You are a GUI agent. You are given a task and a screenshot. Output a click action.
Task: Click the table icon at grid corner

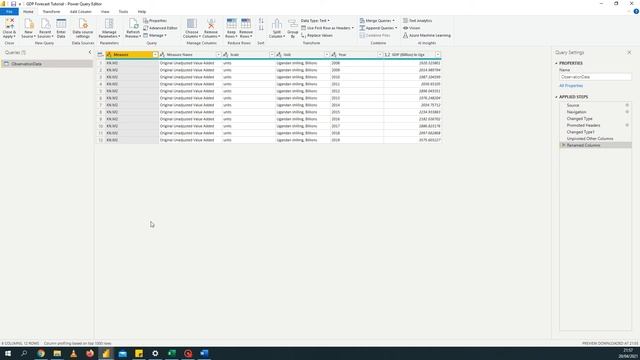[100, 55]
